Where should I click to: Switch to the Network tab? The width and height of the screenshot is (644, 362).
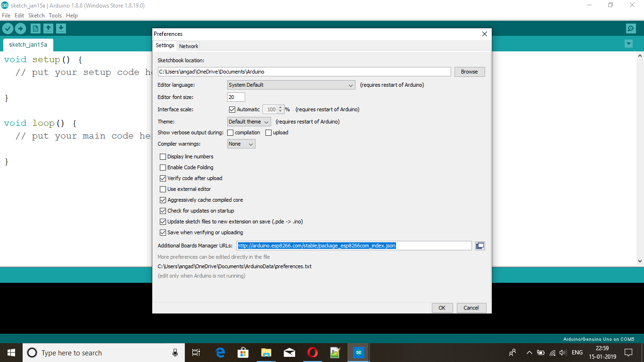click(x=189, y=46)
